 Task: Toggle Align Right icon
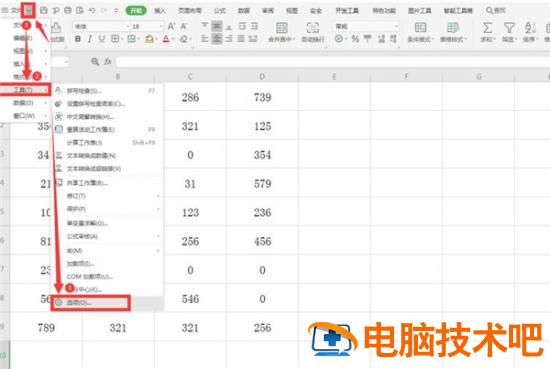(229, 39)
